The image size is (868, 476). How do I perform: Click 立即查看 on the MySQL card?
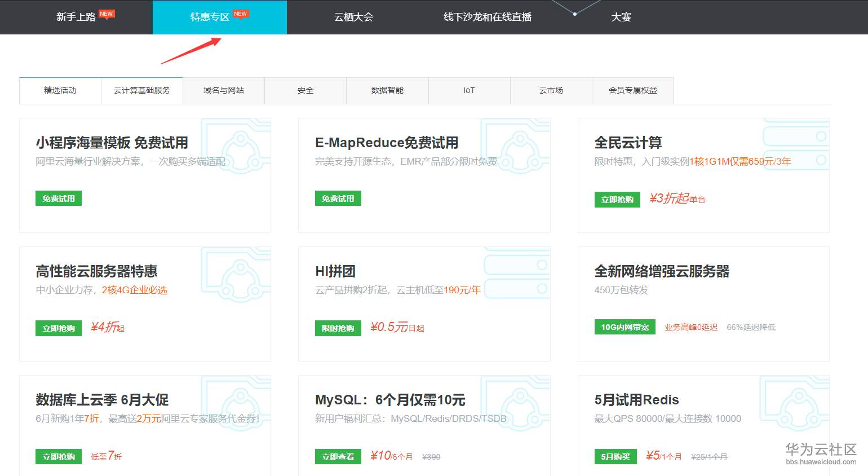tap(338, 457)
